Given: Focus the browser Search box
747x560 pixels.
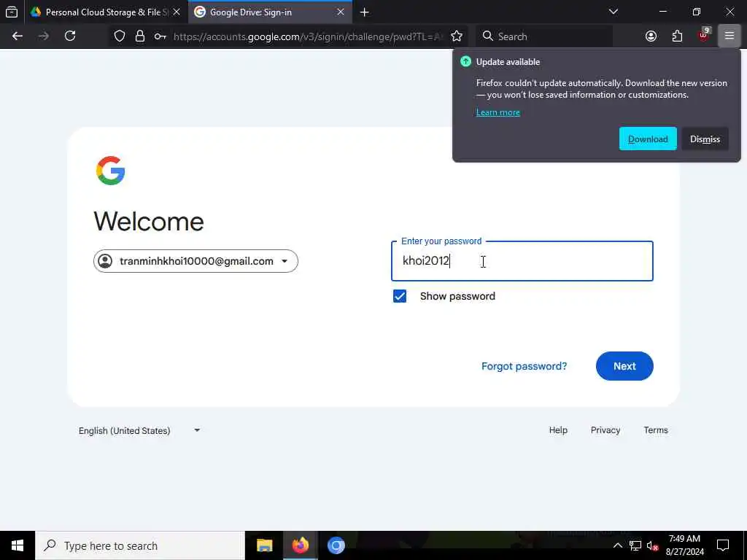Looking at the screenshot, I should coord(543,36).
